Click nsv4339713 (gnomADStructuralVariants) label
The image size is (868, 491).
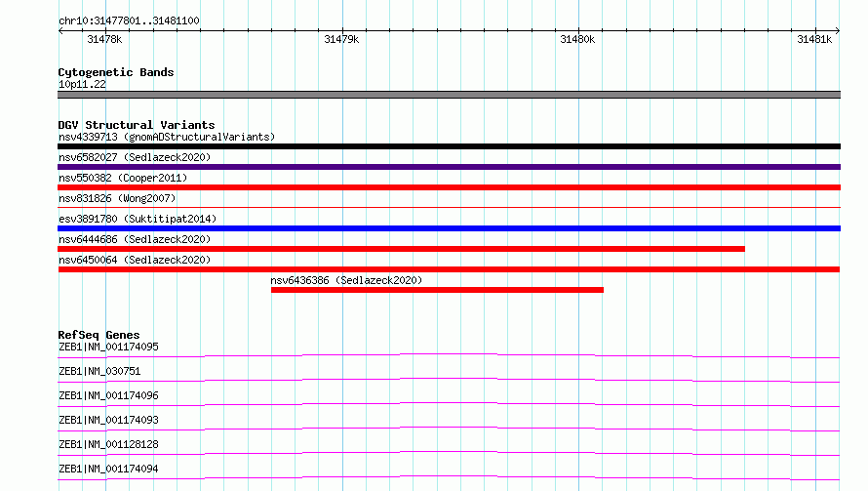tap(167, 137)
